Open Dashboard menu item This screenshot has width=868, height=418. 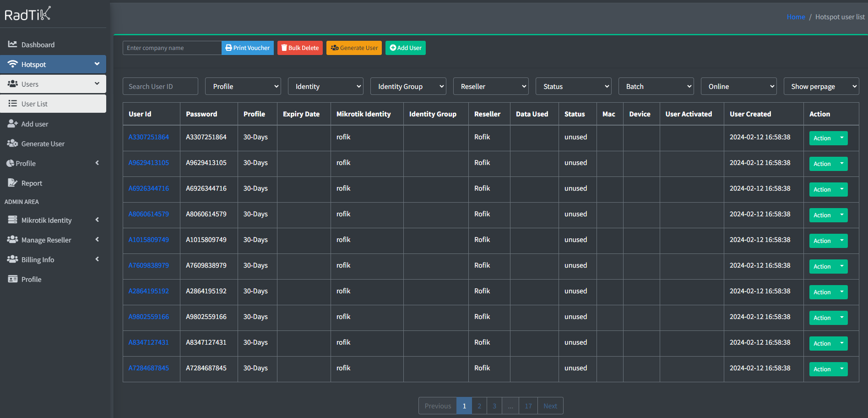[x=53, y=44]
